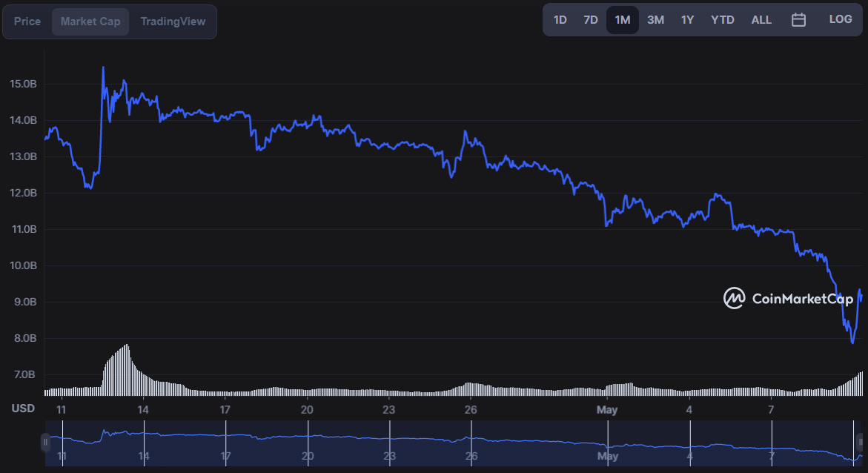
Task: Choose the 3M time range
Action: coord(655,20)
